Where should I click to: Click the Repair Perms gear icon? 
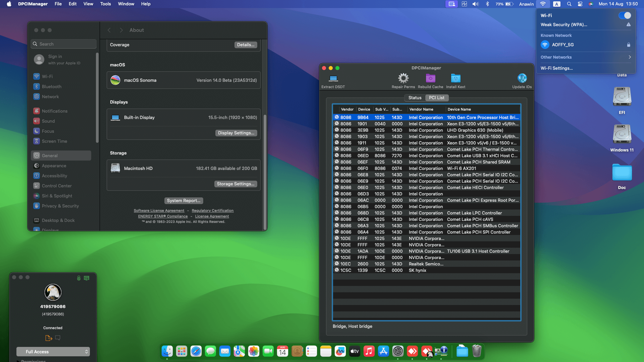[x=403, y=79]
